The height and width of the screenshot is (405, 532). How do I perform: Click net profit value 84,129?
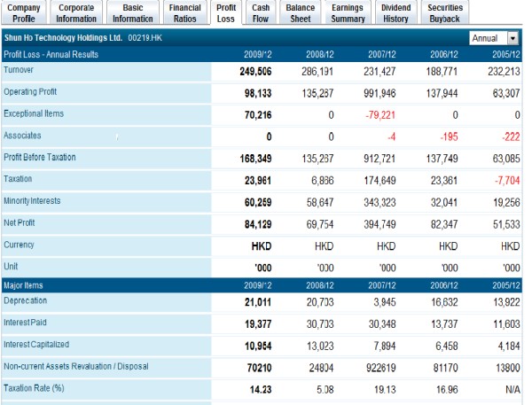258,224
